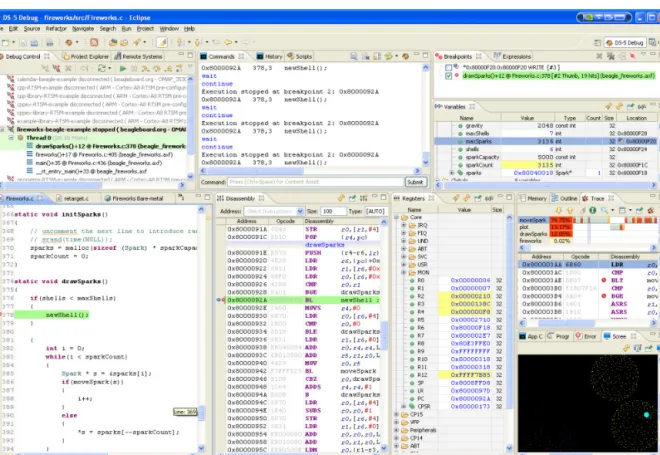
Task: Expand the sparks variable pointer
Action: pyautogui.click(x=452, y=173)
